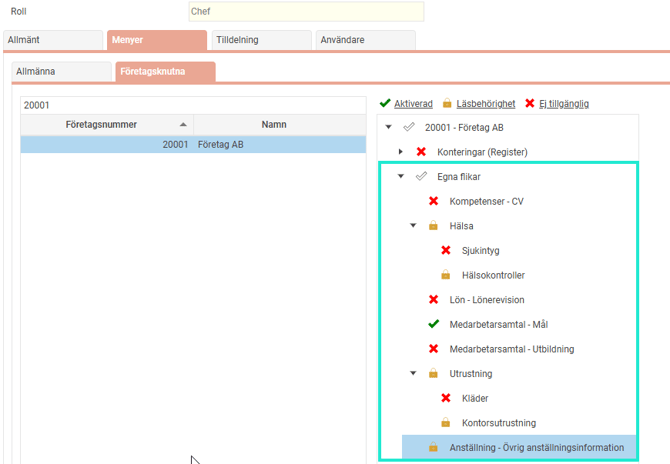Toggle status icon for Konteringar (Register)
Viewport: 670px width, 464px height.
421,152
